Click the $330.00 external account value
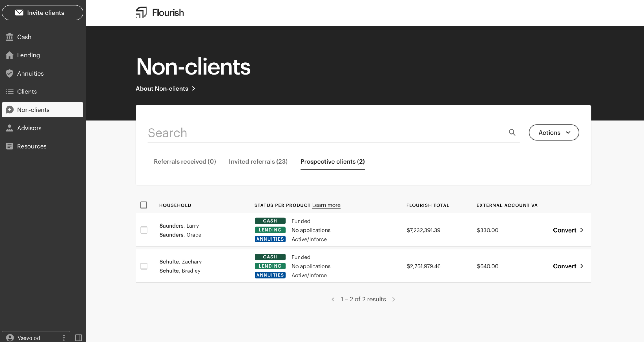 coord(487,230)
